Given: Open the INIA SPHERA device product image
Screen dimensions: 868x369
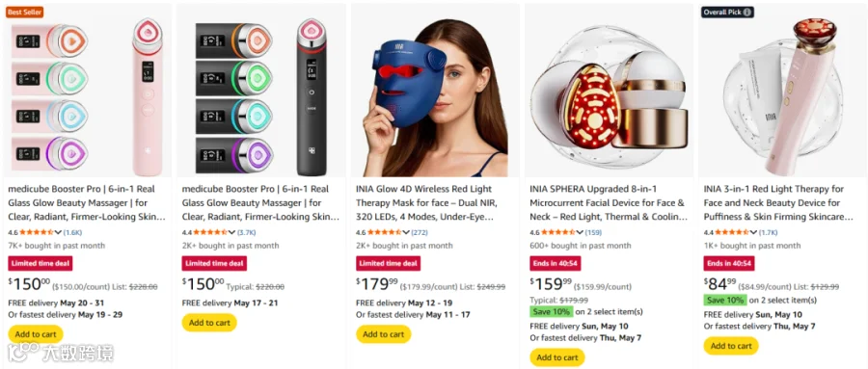Looking at the screenshot, I should coord(609,96).
